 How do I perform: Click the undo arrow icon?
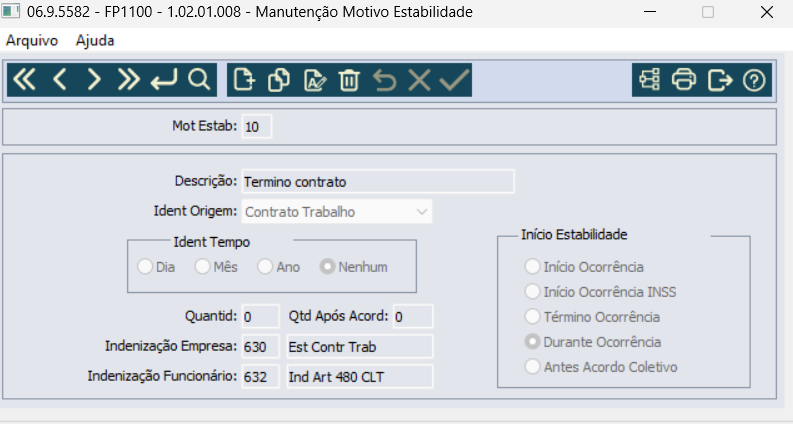point(384,80)
